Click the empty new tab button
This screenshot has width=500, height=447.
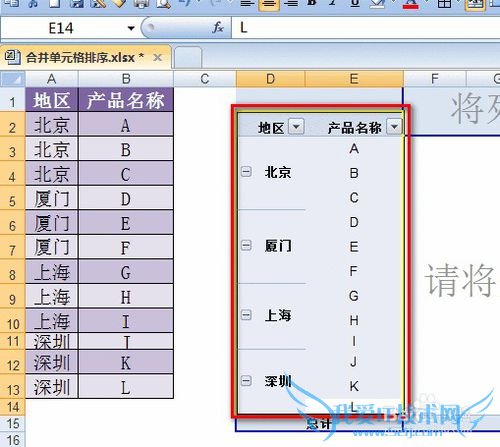click(x=188, y=57)
